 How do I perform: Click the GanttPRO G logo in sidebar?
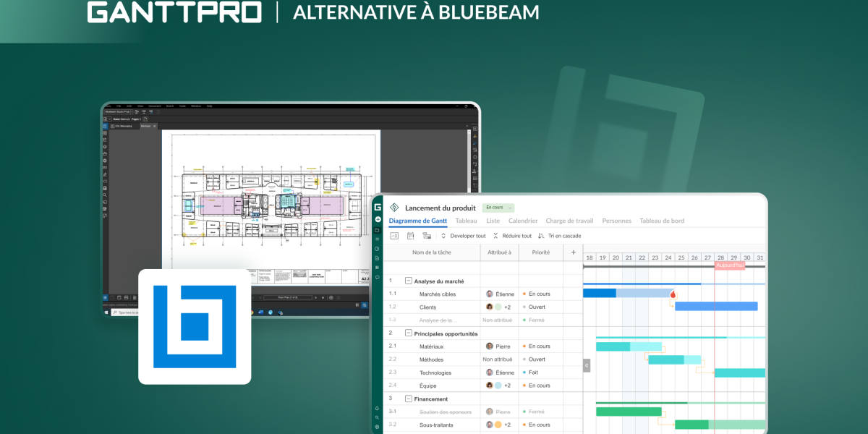click(x=377, y=208)
